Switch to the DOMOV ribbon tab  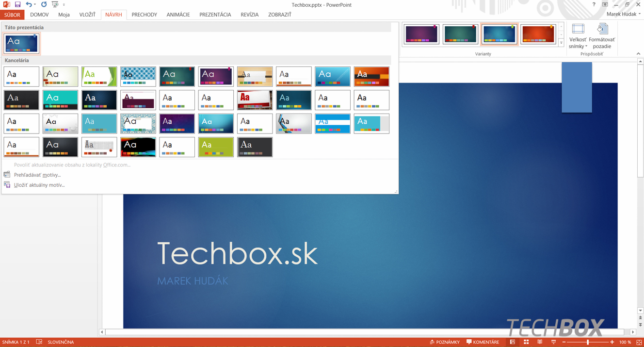pos(39,15)
